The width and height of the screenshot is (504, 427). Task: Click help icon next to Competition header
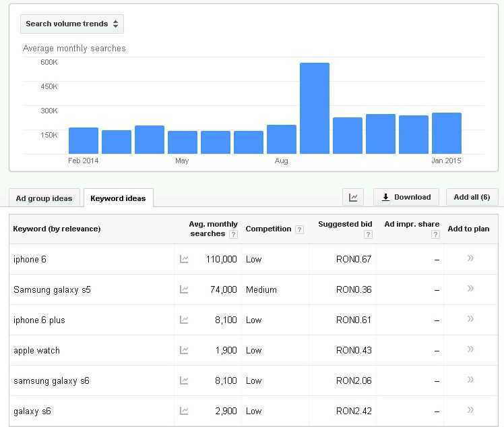299,229
